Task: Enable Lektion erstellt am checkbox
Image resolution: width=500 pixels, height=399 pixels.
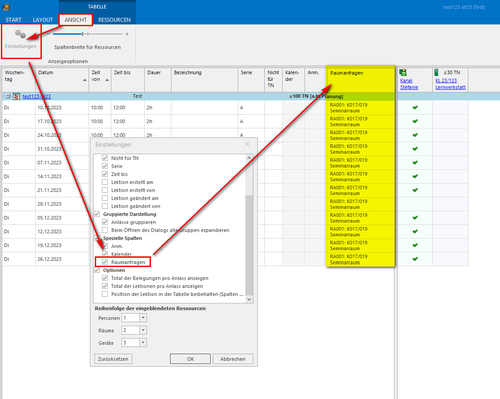Action: click(105, 182)
